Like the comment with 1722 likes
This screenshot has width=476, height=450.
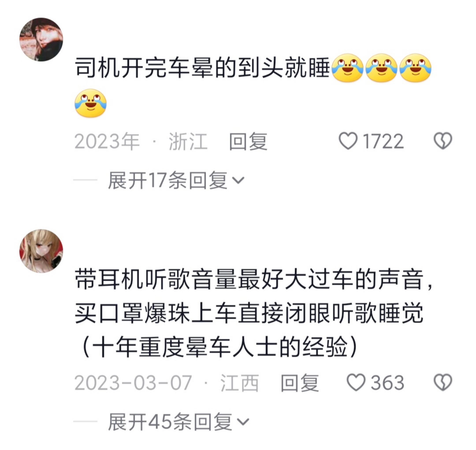(x=348, y=141)
